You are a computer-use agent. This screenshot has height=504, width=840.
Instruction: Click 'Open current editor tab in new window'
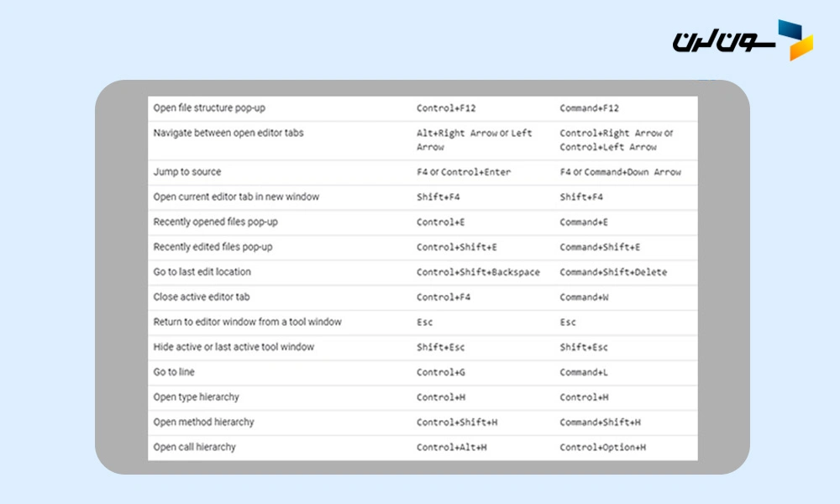point(236,197)
